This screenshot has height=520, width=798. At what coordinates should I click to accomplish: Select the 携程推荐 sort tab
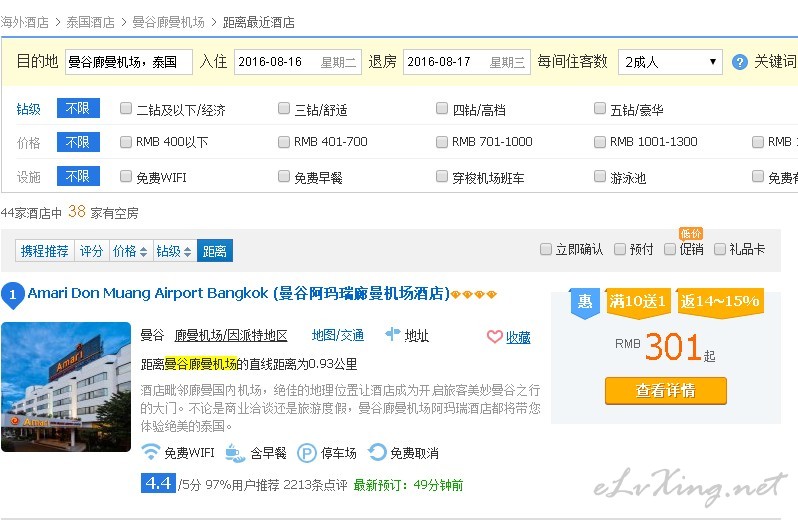(45, 251)
